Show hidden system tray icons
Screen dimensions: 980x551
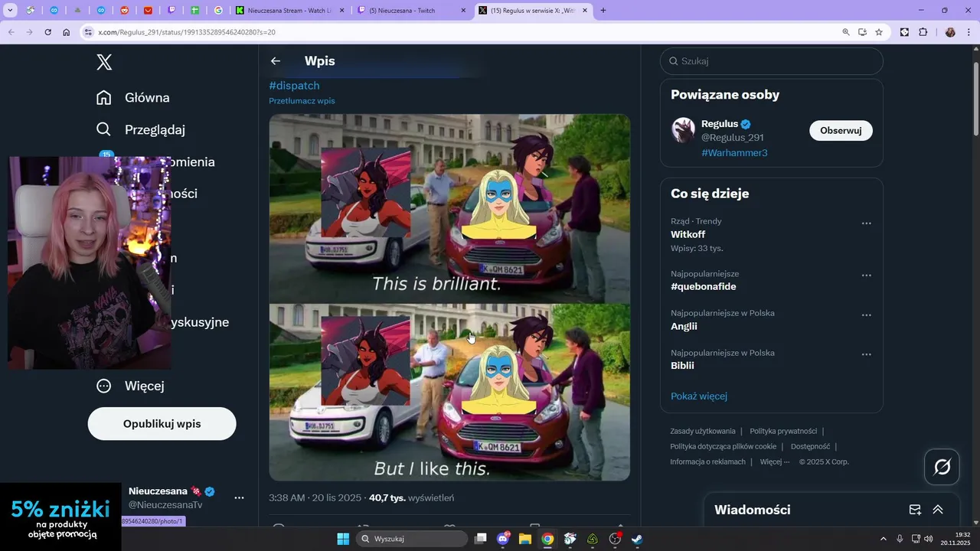click(x=883, y=539)
